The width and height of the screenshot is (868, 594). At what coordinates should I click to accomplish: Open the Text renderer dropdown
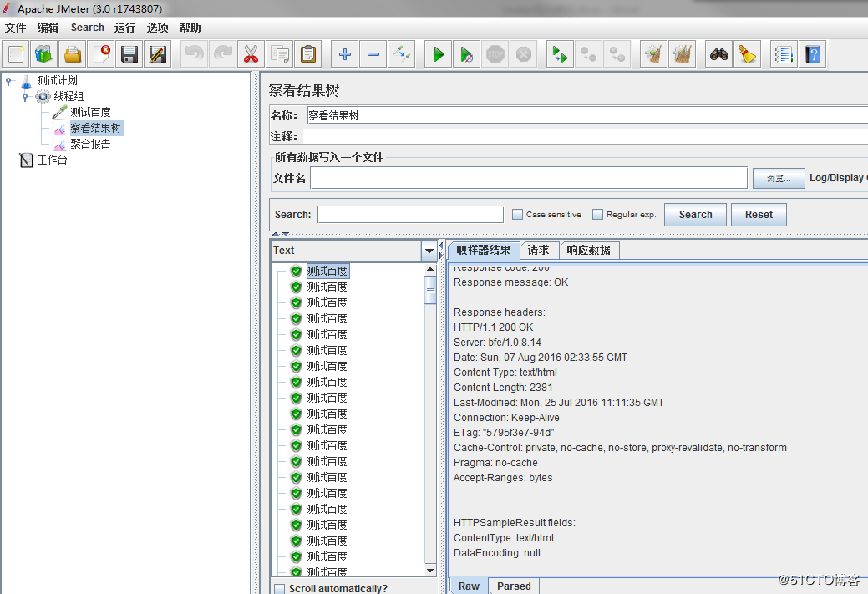click(429, 251)
